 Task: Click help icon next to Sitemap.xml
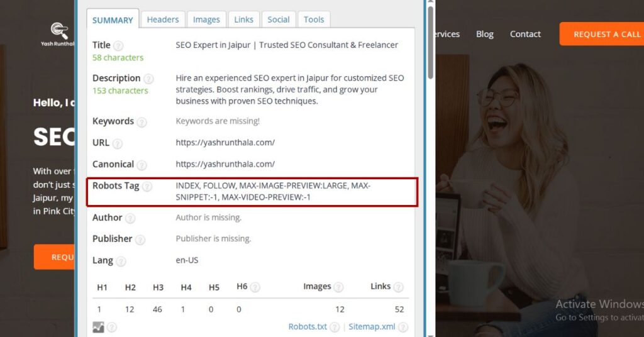(x=403, y=327)
